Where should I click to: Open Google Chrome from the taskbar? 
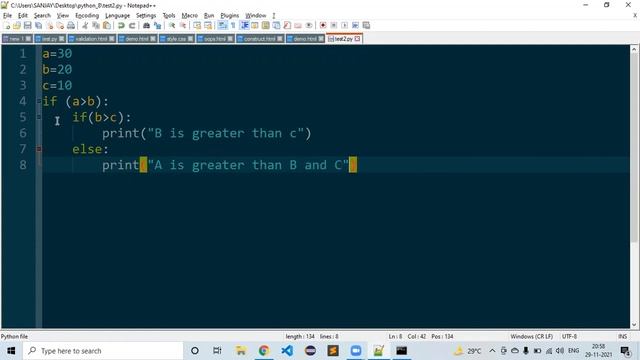coord(264,351)
